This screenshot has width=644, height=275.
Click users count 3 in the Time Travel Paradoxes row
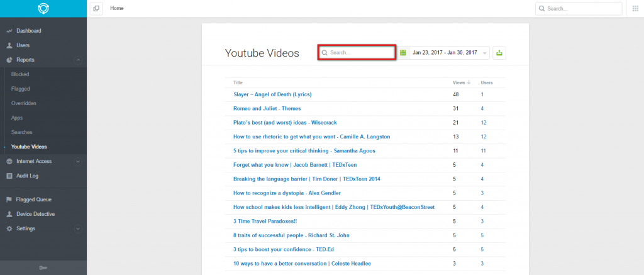click(x=482, y=221)
